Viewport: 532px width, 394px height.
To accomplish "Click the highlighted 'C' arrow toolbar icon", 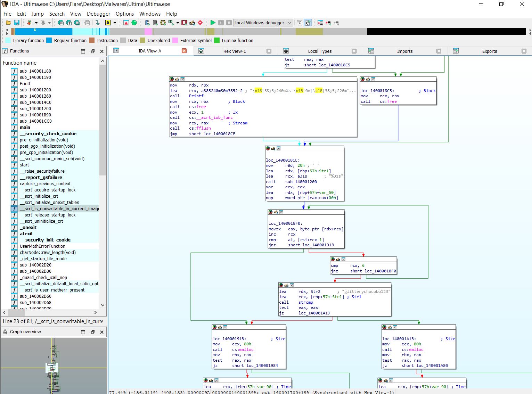I will coord(308,23).
